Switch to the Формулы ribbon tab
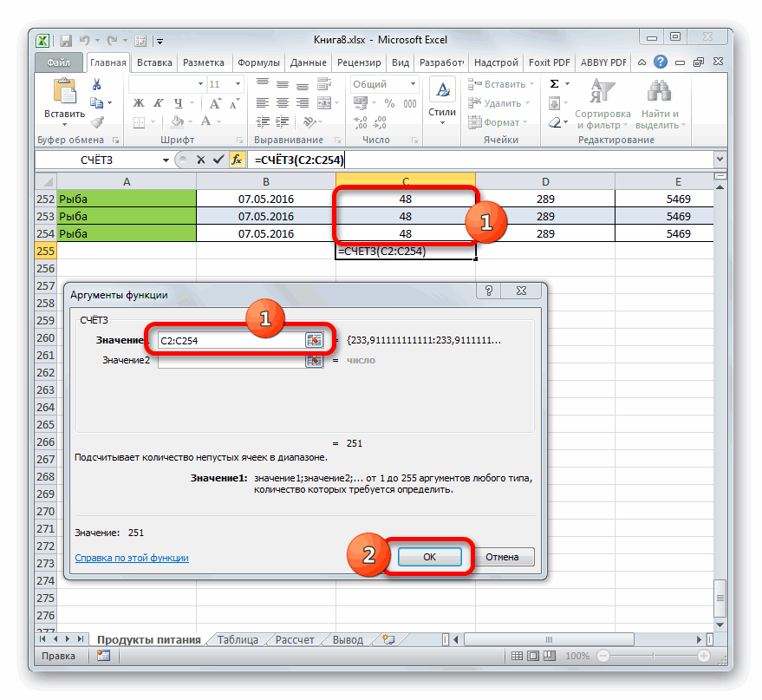The image size is (762, 700). [x=258, y=62]
